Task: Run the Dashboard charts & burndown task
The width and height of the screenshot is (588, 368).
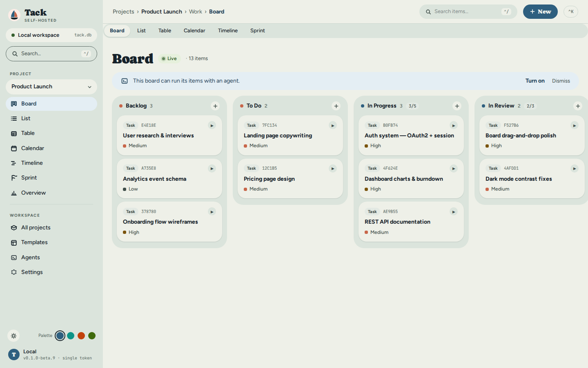Action: 454,168
